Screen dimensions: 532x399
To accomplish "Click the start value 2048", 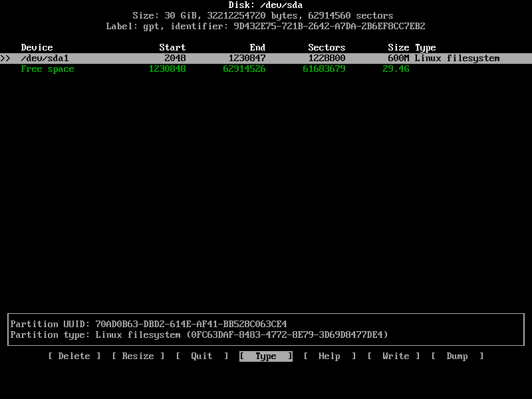I will coord(175,59).
